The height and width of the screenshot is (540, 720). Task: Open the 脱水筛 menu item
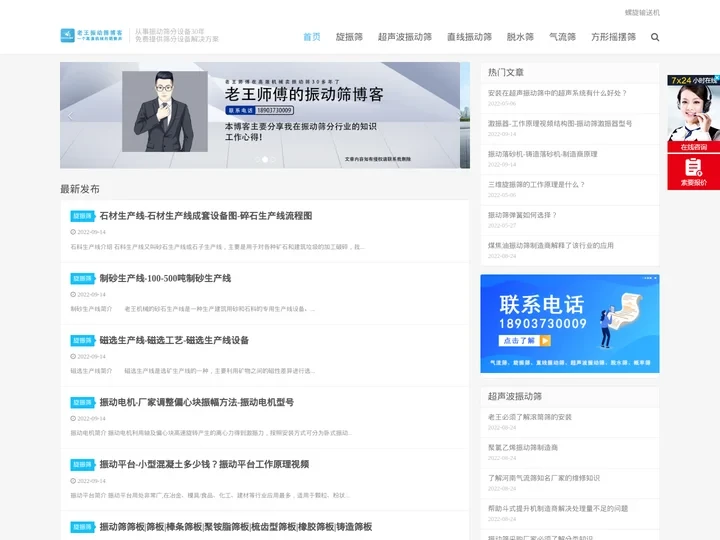tap(520, 37)
